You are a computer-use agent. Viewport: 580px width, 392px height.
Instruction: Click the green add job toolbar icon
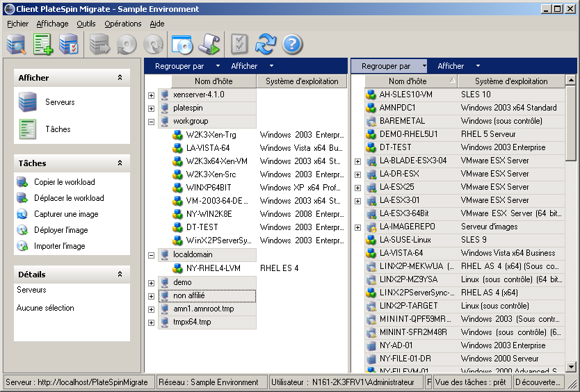pyautogui.click(x=43, y=44)
